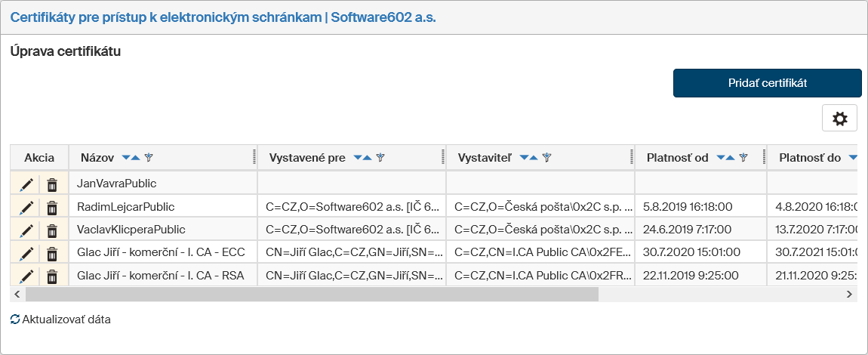Sort Názov column descending with down arrow
Viewport: 868px width, 355px height.
click(126, 158)
